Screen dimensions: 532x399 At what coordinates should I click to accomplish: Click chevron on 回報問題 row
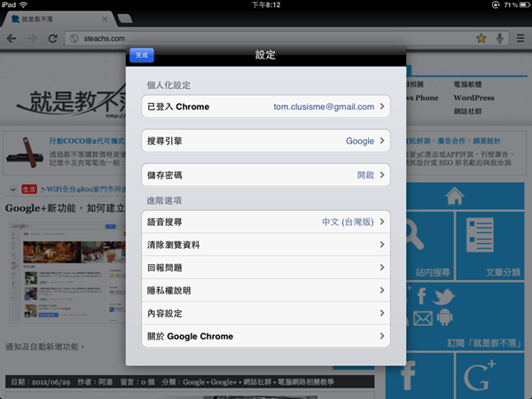[382, 268]
